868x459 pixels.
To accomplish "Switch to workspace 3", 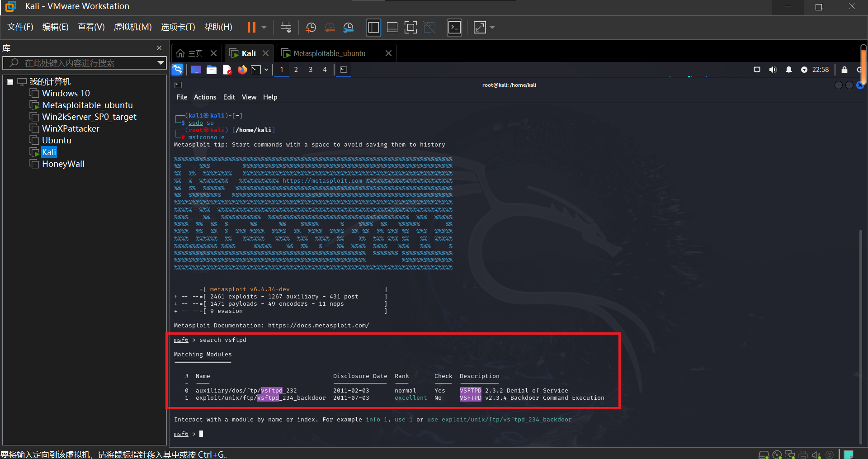I will coord(311,70).
